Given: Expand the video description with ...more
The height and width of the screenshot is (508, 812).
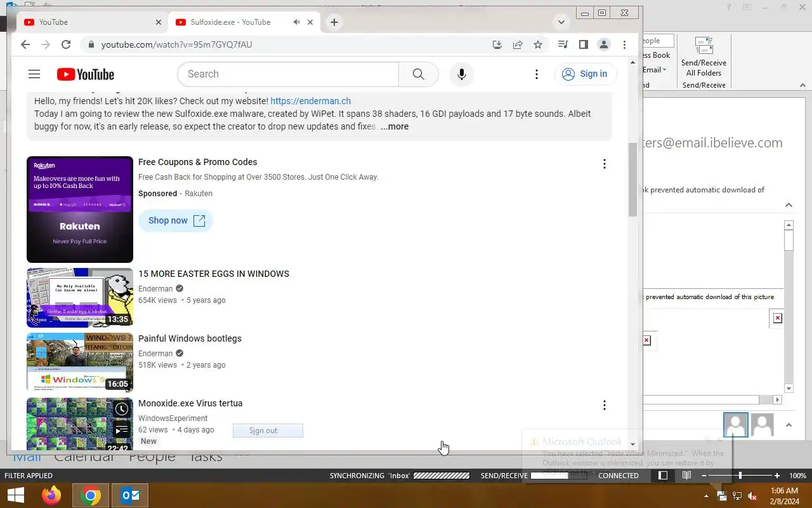Looking at the screenshot, I should click(395, 126).
